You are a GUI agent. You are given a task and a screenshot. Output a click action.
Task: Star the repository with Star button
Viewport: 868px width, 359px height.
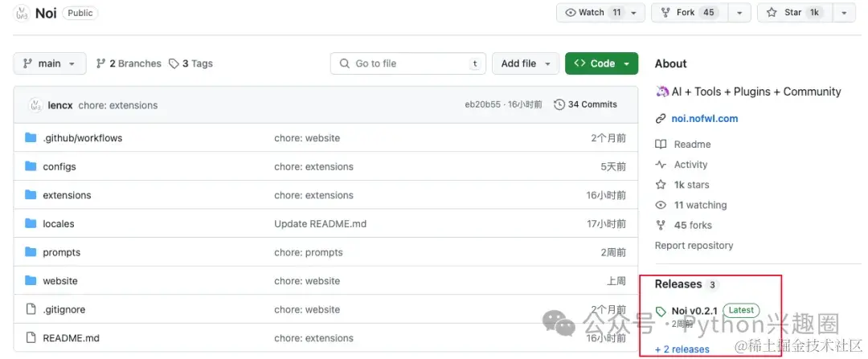(794, 13)
